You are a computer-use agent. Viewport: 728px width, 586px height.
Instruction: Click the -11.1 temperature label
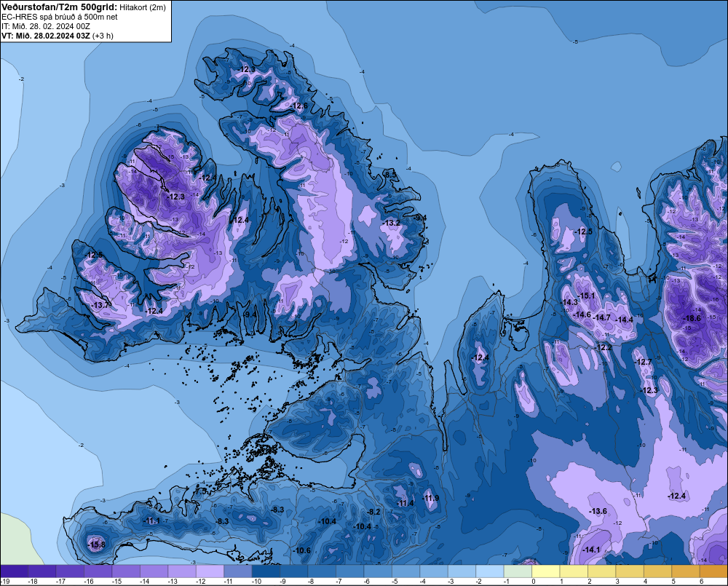click(x=151, y=521)
